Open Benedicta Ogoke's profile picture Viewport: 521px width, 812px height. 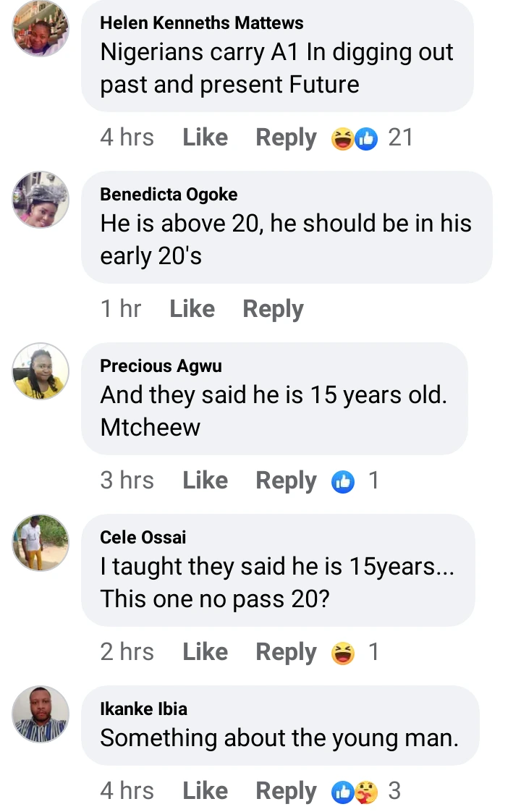pos(41,200)
